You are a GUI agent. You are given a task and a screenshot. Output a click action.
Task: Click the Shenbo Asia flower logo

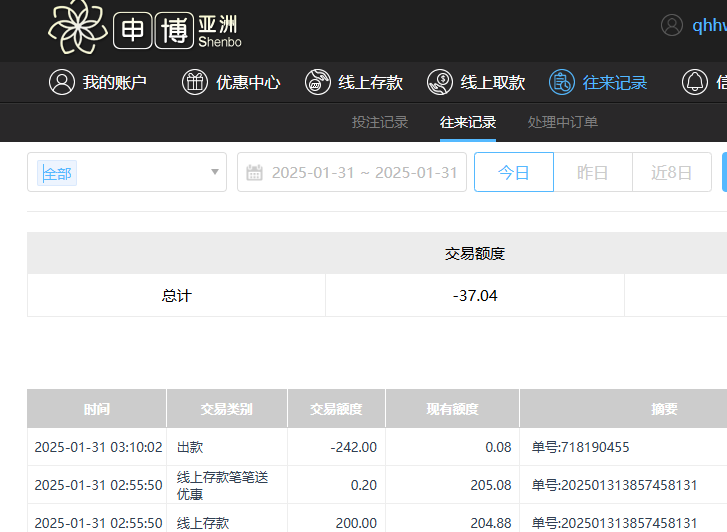77,27
